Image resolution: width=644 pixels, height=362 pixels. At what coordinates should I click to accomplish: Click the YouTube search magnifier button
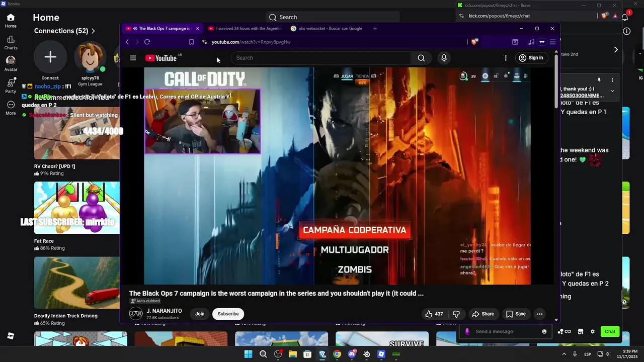point(421,58)
